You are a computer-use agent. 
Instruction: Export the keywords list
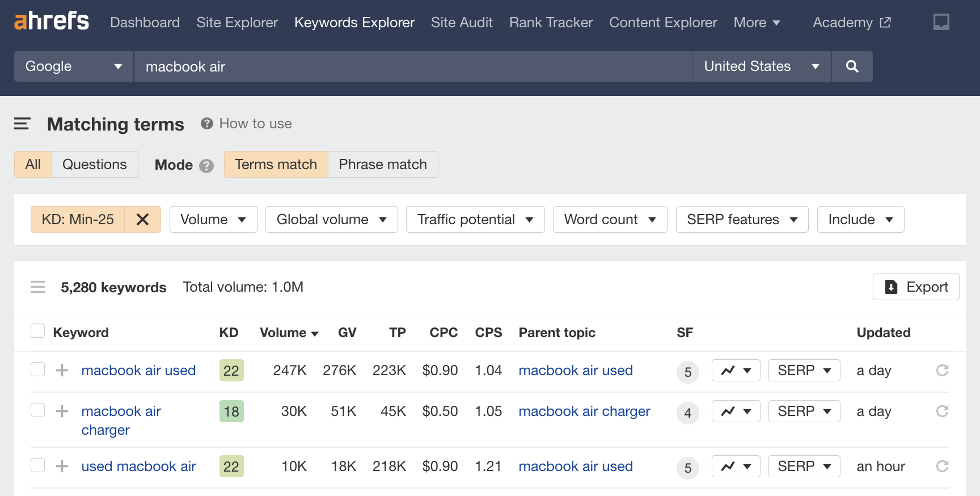[x=915, y=287]
